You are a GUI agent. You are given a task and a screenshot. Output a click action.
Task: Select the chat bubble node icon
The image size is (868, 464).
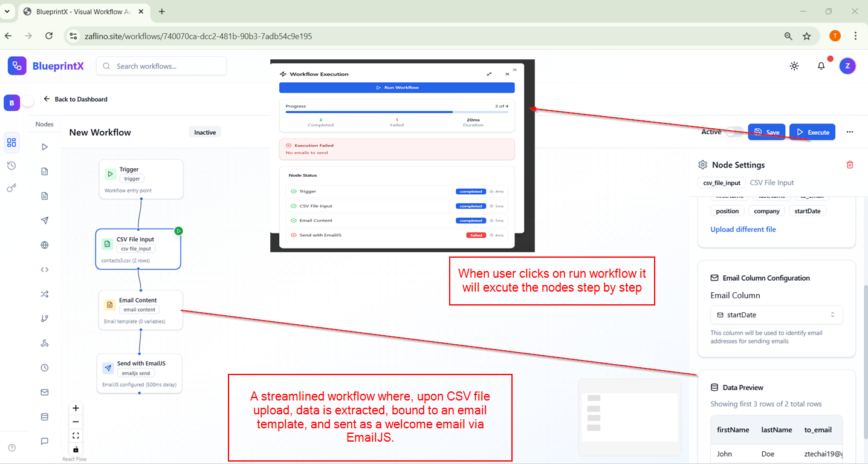pyautogui.click(x=45, y=442)
